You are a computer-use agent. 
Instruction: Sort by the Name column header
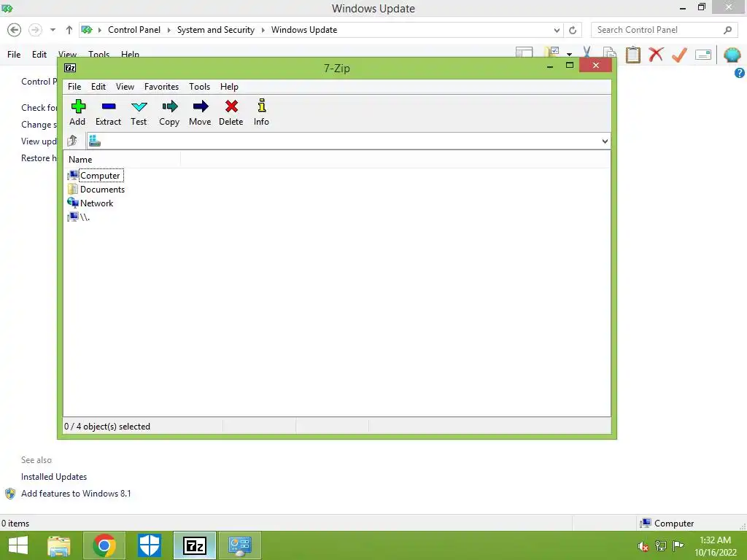point(122,160)
